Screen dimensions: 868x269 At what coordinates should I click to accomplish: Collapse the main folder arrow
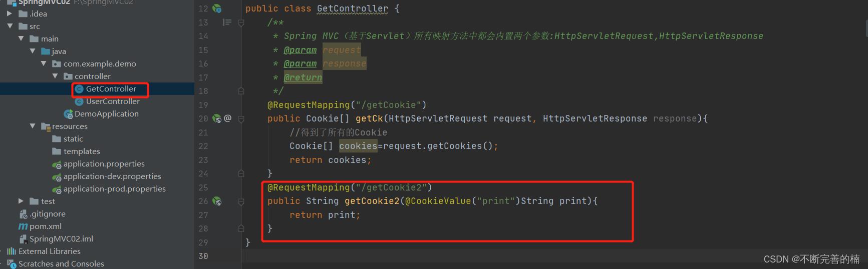click(21, 38)
